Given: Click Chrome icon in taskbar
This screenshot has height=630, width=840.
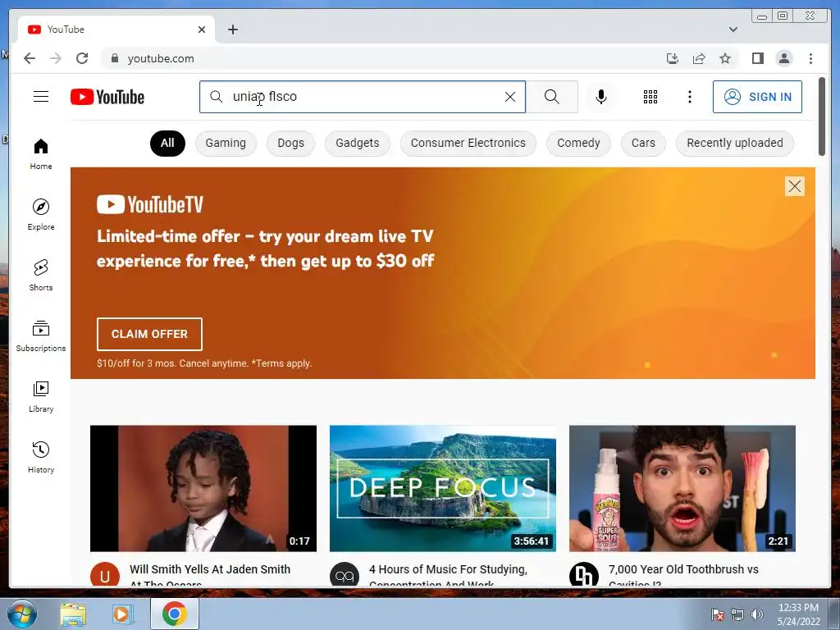Looking at the screenshot, I should 175,614.
